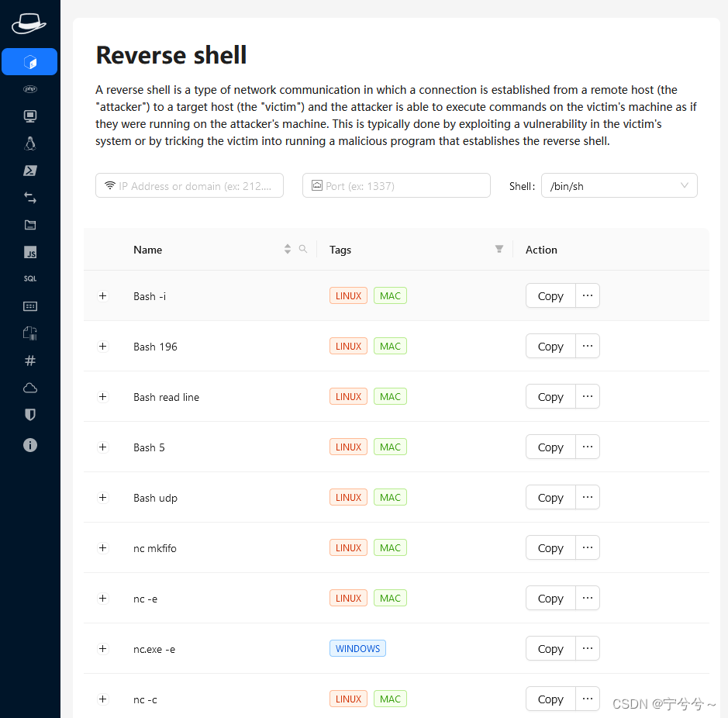Image resolution: width=728 pixels, height=718 pixels.
Task: Expand the Bash 196 row
Action: (x=102, y=347)
